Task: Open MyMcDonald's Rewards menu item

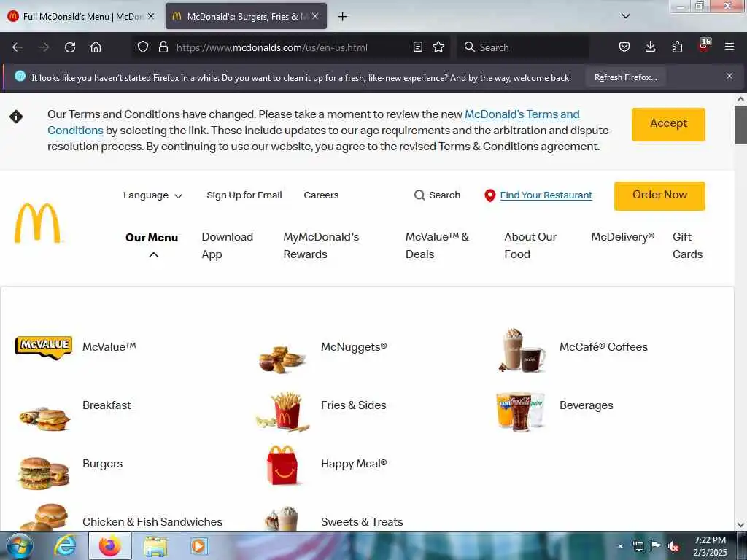Action: pos(321,246)
